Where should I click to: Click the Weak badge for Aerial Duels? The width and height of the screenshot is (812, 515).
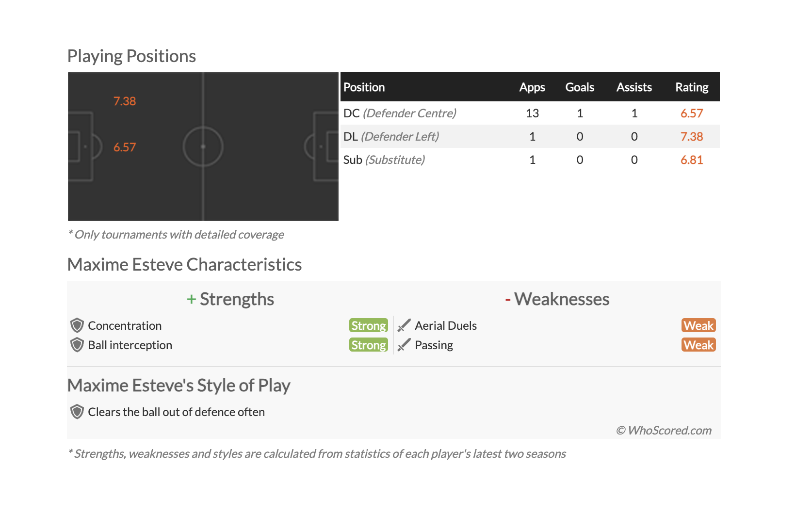[698, 325]
